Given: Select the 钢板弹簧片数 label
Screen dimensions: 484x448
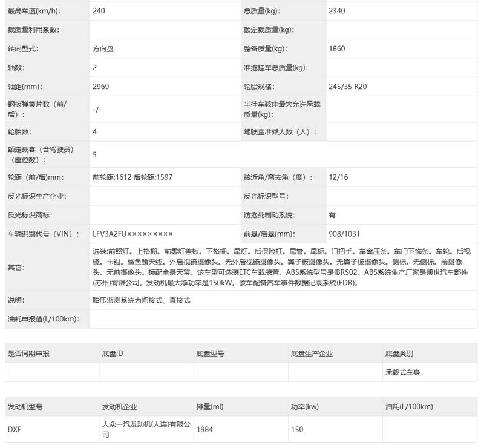Looking at the screenshot, I should 37,109.
